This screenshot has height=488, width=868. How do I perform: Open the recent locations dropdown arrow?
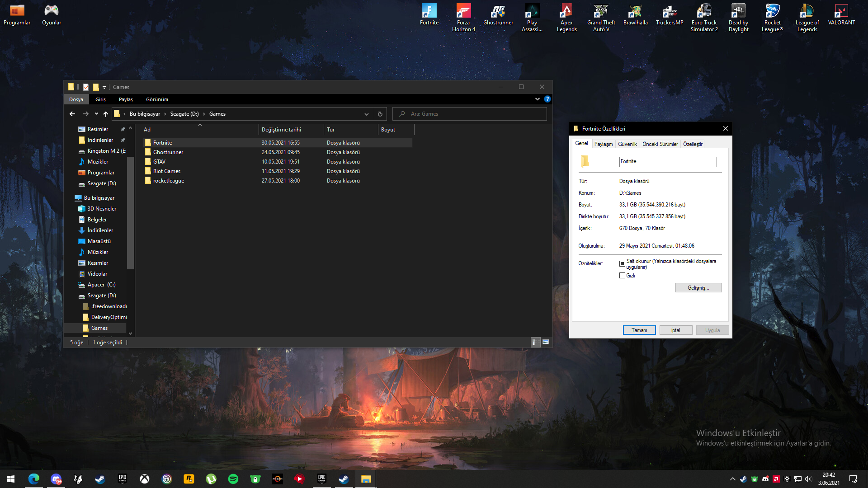click(x=96, y=114)
